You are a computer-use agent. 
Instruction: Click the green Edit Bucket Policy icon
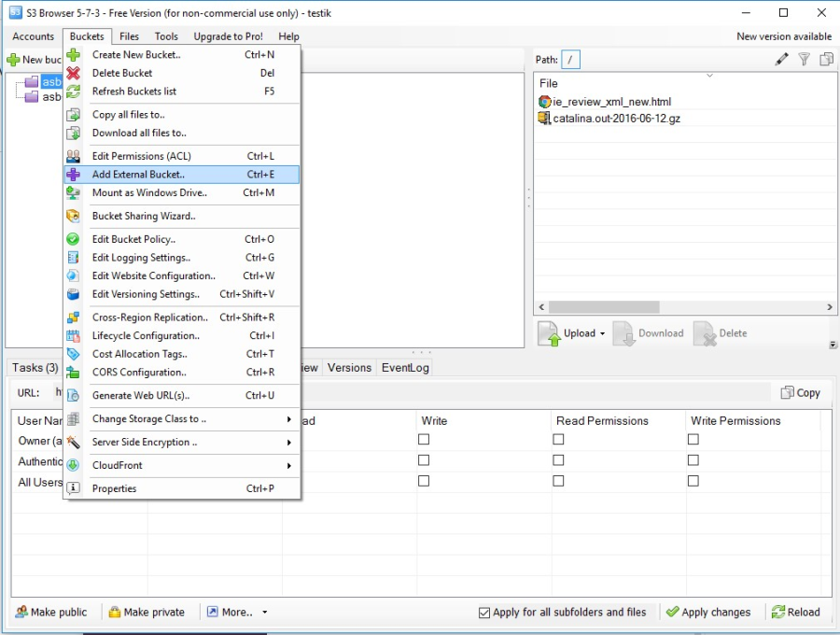[74, 239]
